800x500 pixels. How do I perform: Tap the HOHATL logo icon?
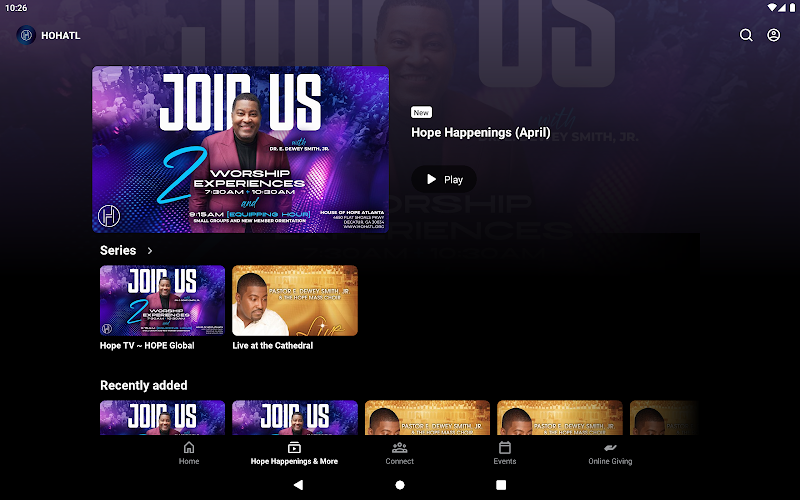(26, 35)
